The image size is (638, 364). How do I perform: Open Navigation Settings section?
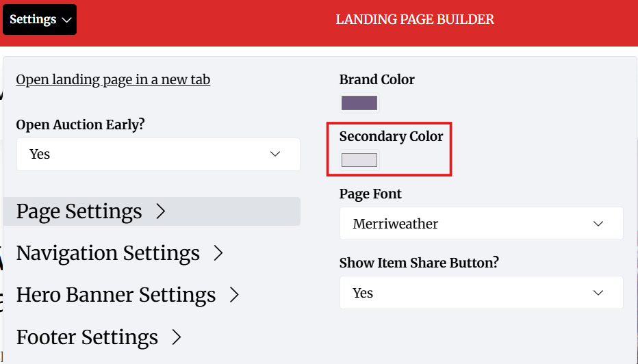click(108, 253)
